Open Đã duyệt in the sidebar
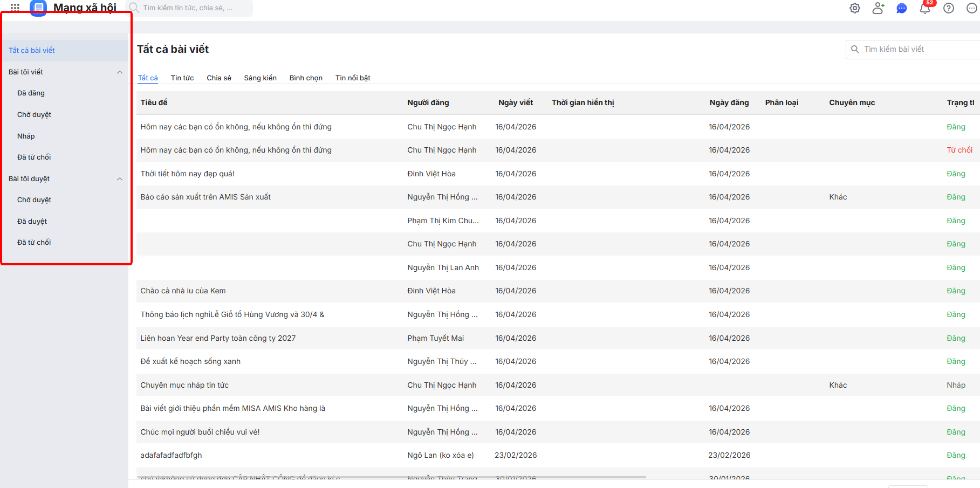This screenshot has width=980, height=488. pyautogui.click(x=32, y=221)
